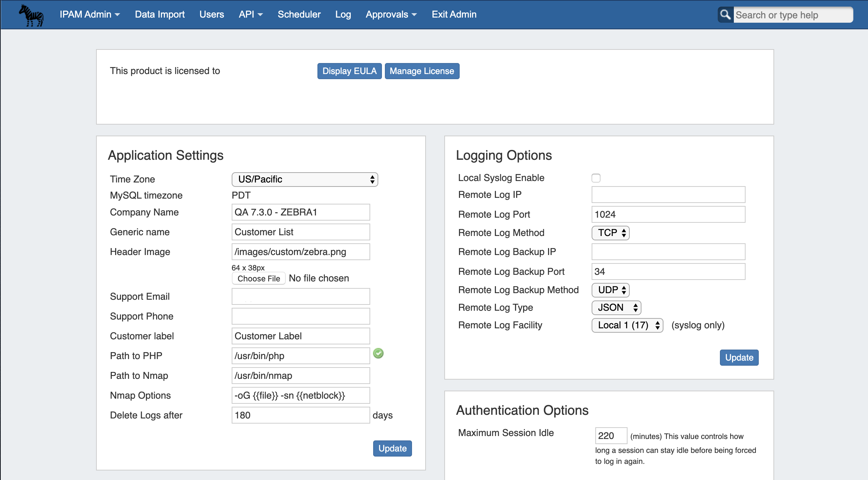Expand the IPAM Admin menu
Viewport: 868px width, 480px height.
pyautogui.click(x=89, y=14)
